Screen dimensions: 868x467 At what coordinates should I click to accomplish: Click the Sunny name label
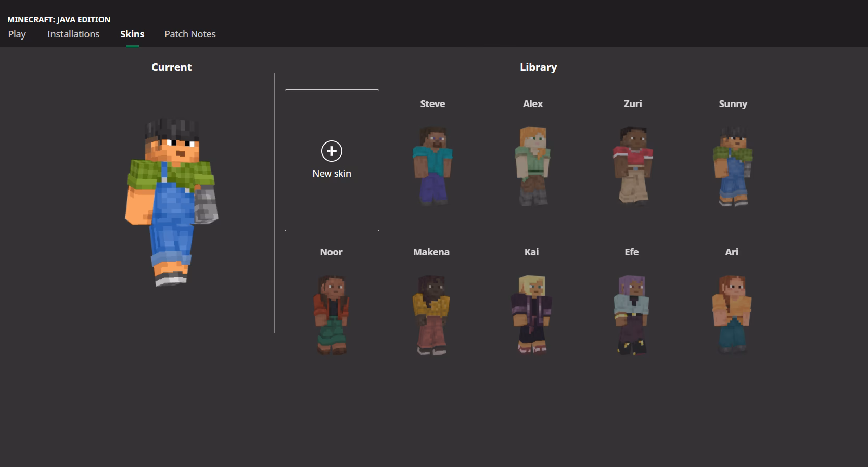tap(733, 104)
